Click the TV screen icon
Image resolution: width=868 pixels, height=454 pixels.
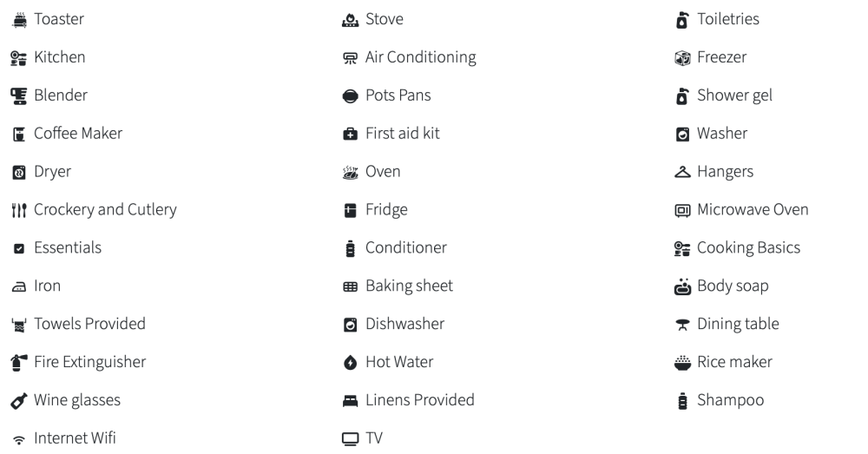tap(350, 439)
